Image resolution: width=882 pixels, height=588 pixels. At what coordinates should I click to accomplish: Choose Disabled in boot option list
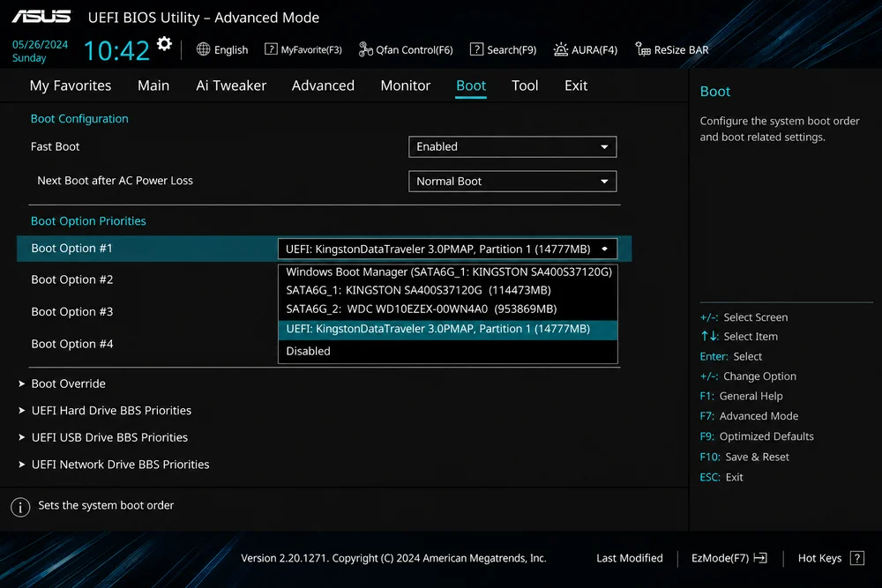(x=448, y=351)
